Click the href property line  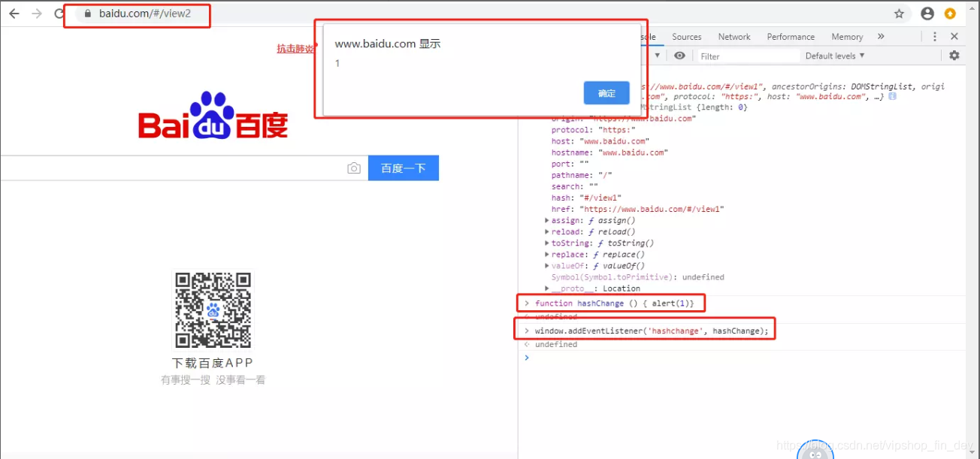[x=637, y=209]
